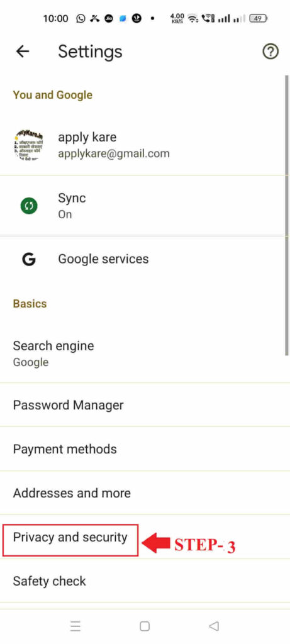Click the vertical scrollbar on the right
Image resolution: width=290 pixels, height=644 pixels.
click(287, 215)
